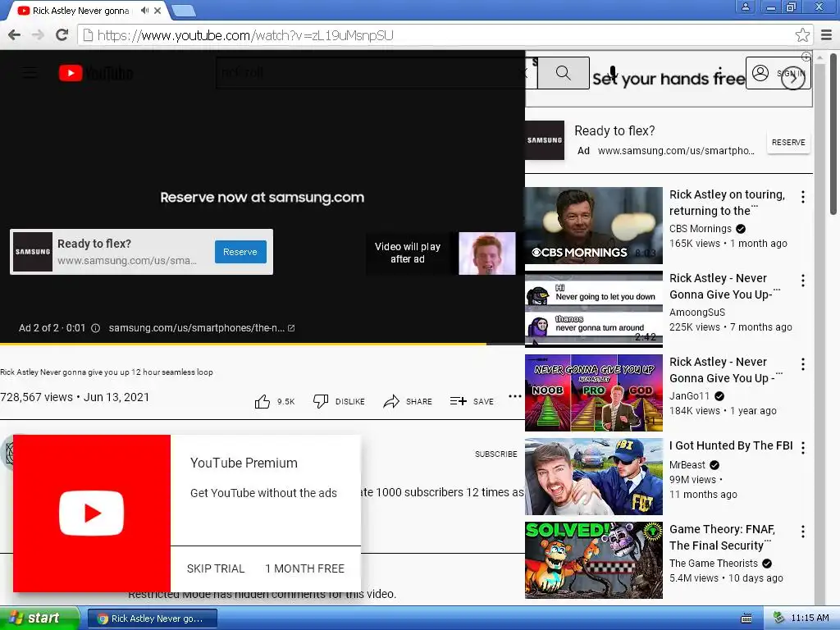
Task: Click the 'AmoongSuS' channel name
Action: click(697, 313)
